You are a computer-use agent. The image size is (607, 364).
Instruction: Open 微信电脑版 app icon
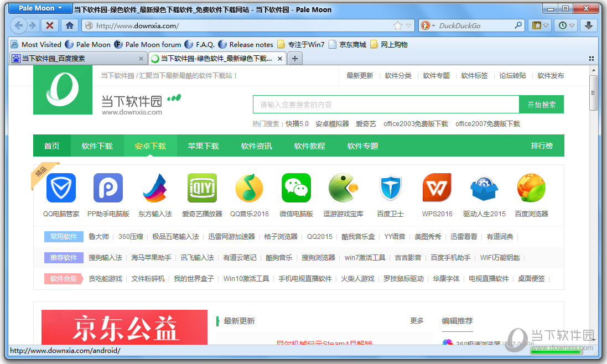click(296, 188)
